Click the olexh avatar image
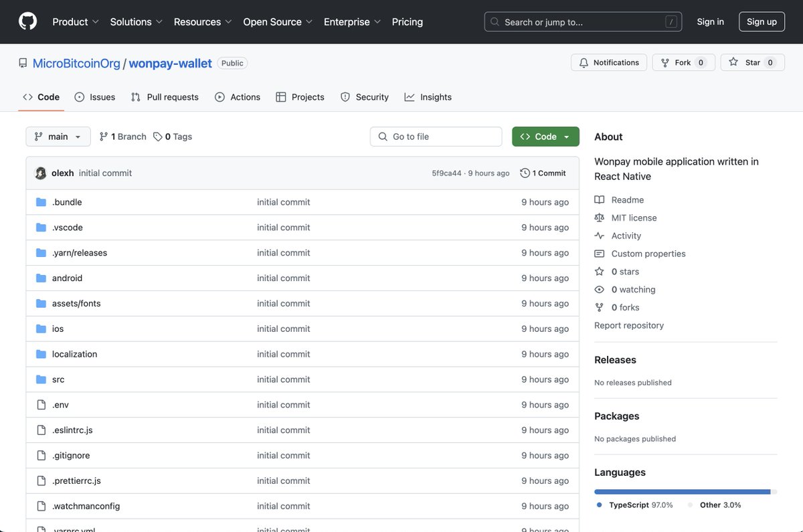The height and width of the screenshot is (532, 803). click(x=41, y=173)
